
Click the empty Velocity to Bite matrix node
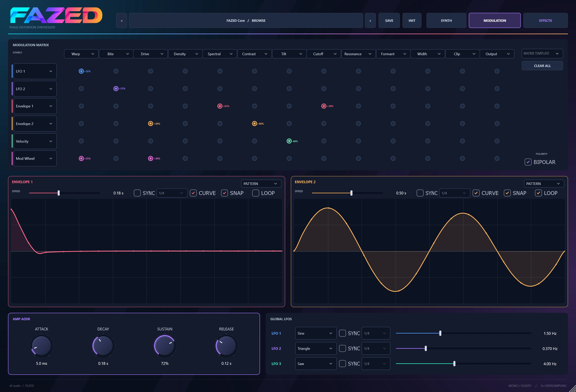[x=116, y=141]
